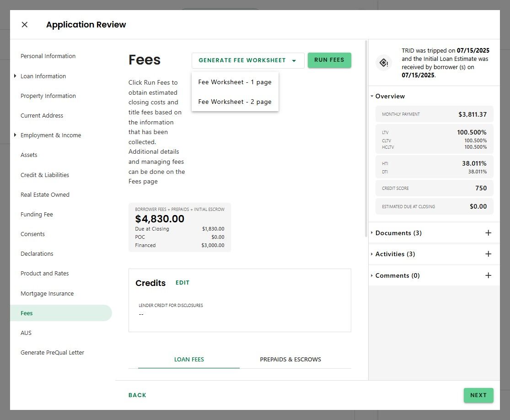This screenshot has width=510, height=420.
Task: Expand the Loan Information section arrow
Action: point(16,76)
